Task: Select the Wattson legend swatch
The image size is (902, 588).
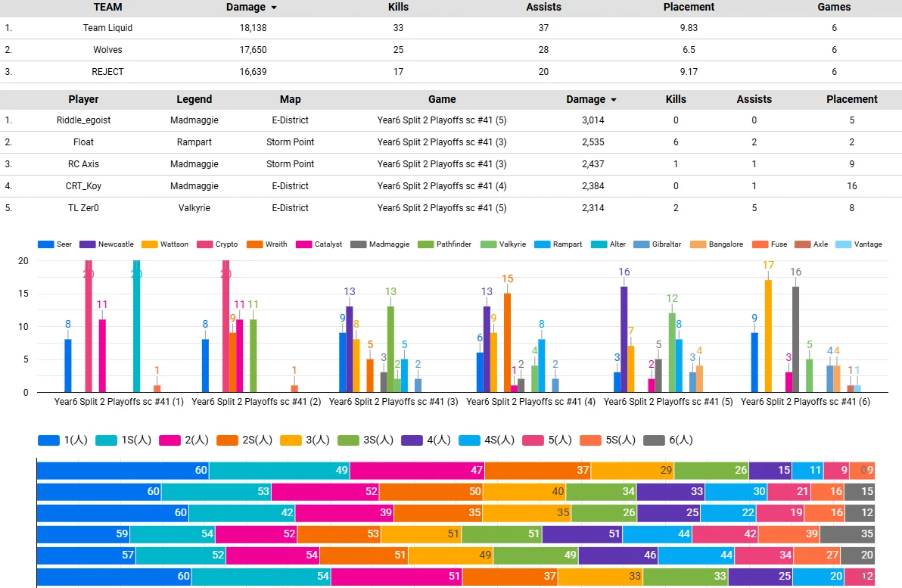Action: click(x=150, y=244)
